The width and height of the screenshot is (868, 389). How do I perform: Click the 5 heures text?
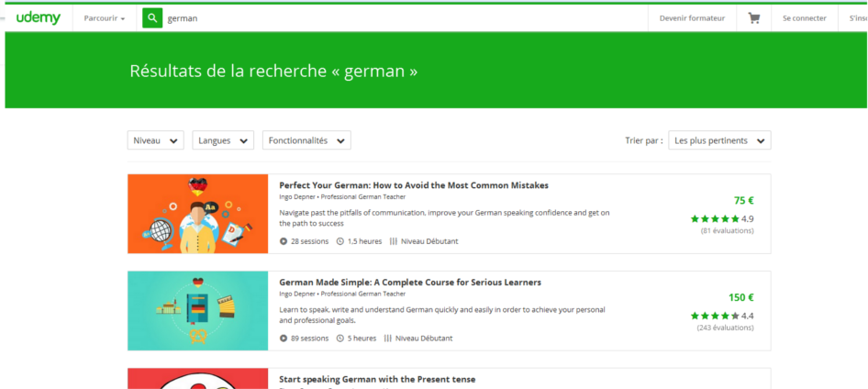362,339
